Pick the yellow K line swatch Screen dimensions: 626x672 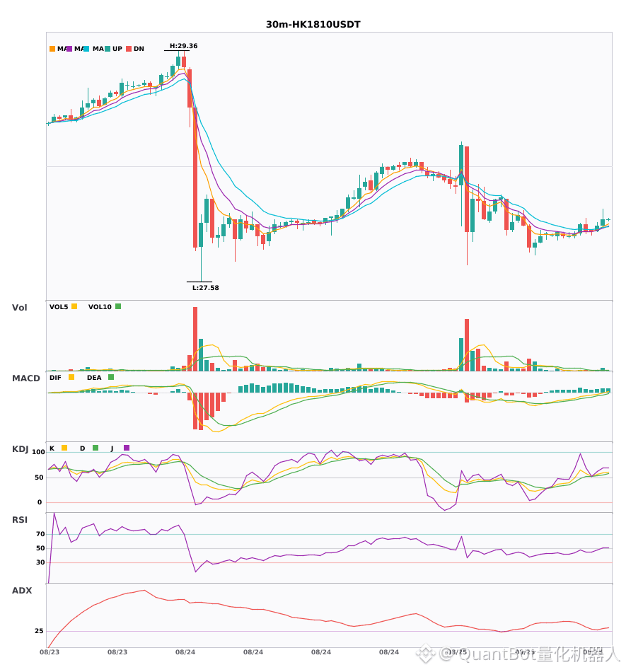pyautogui.click(x=64, y=448)
